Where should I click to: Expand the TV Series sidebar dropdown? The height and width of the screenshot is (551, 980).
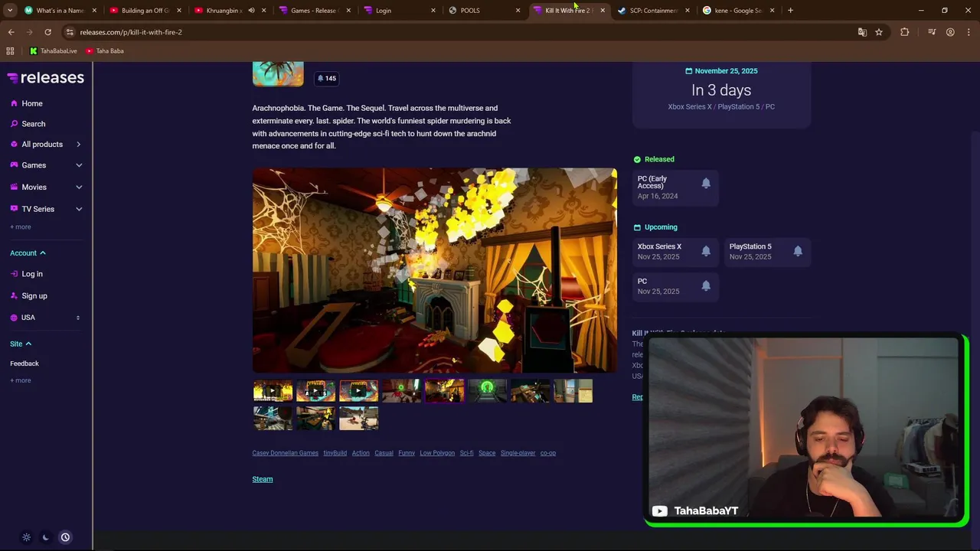pyautogui.click(x=78, y=209)
